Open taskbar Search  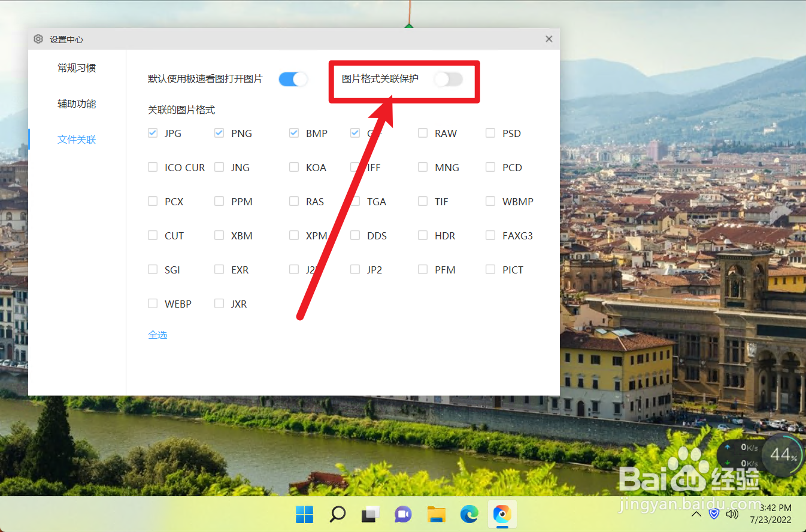[x=338, y=514]
